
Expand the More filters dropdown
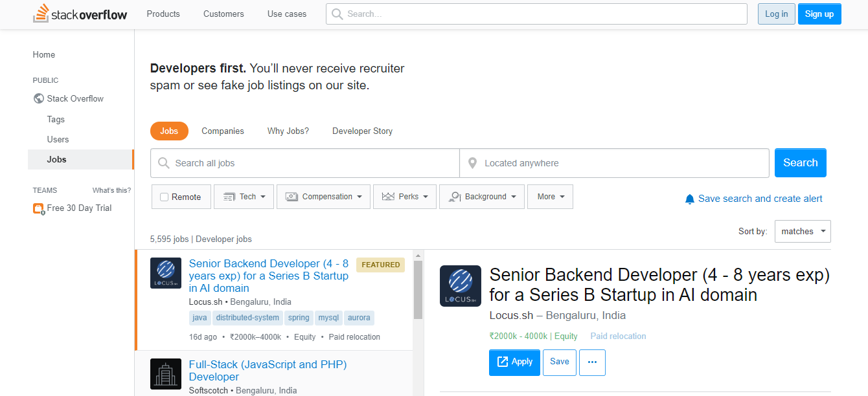550,197
